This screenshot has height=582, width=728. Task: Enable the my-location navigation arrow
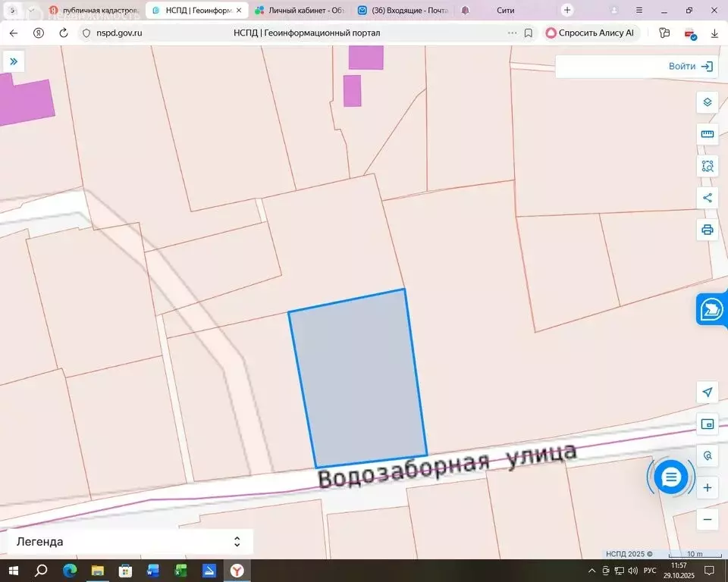coord(707,393)
